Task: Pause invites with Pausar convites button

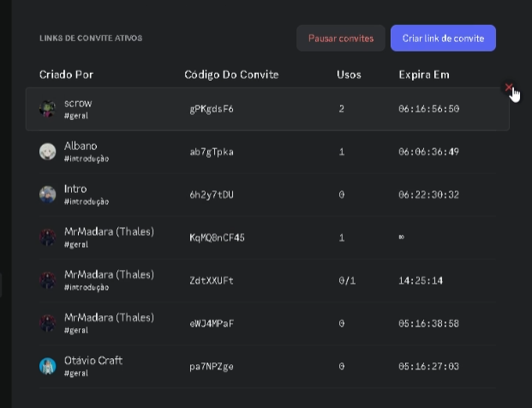Action: tap(341, 38)
